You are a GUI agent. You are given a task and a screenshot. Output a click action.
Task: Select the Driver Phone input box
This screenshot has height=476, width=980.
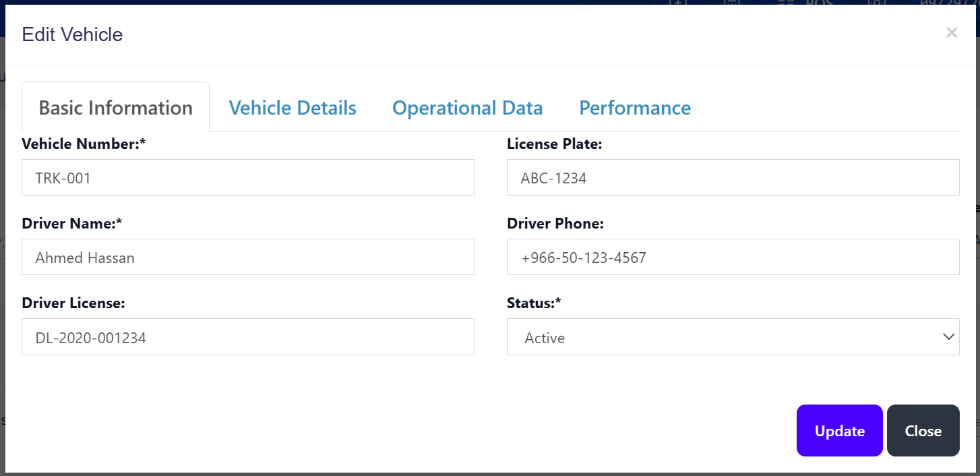coord(733,258)
